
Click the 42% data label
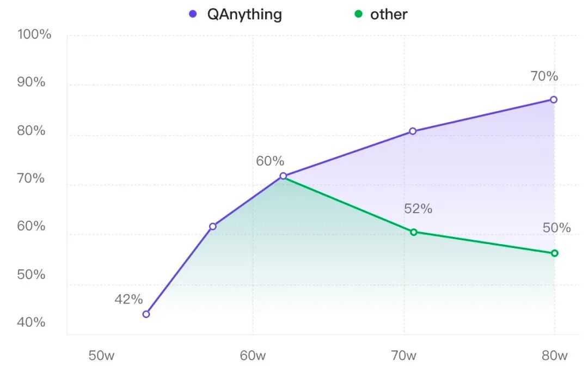point(128,299)
